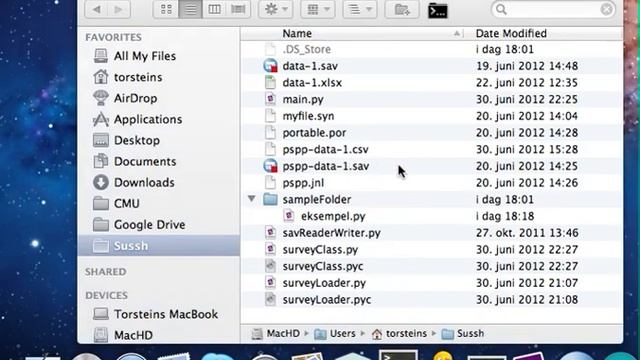Screen dimensions: 640x360
Task: Focus the Finder search field
Action: (553, 9)
